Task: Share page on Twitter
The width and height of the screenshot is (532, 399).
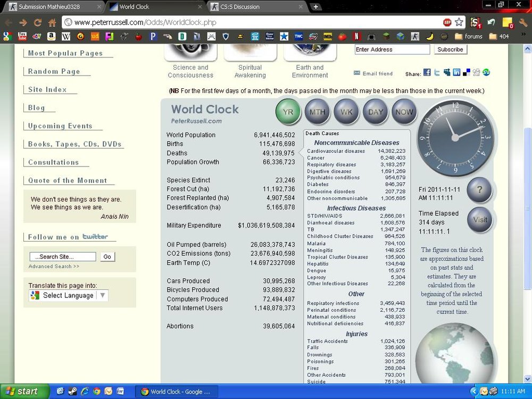Action: pyautogui.click(x=437, y=72)
